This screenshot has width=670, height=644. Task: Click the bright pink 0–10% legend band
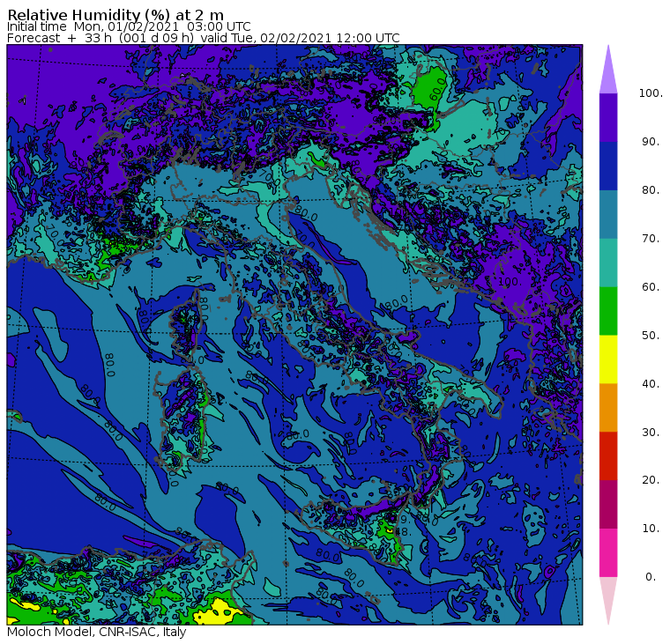pyautogui.click(x=608, y=553)
